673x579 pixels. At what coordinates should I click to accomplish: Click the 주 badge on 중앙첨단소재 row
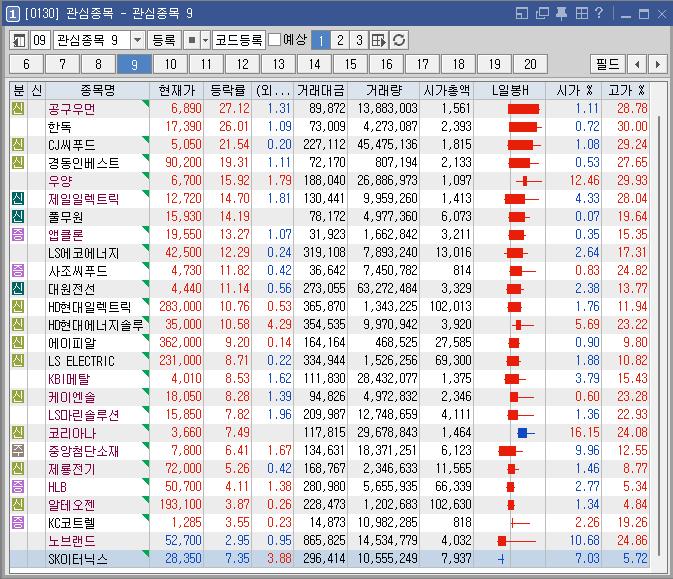click(x=18, y=451)
